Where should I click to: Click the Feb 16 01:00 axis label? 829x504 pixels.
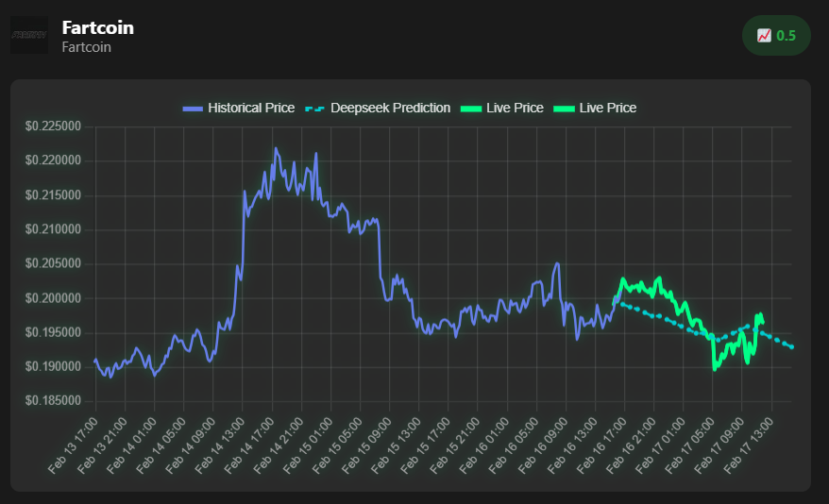pyautogui.click(x=484, y=445)
